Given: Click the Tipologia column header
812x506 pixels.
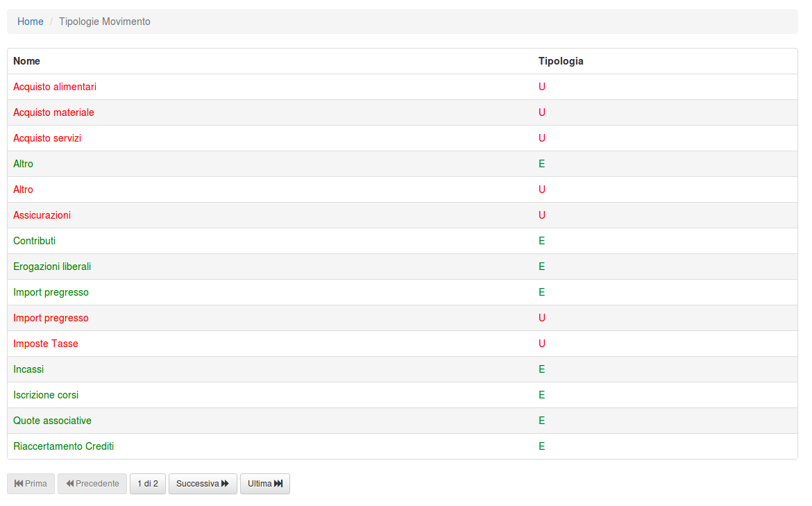Looking at the screenshot, I should click(561, 61).
